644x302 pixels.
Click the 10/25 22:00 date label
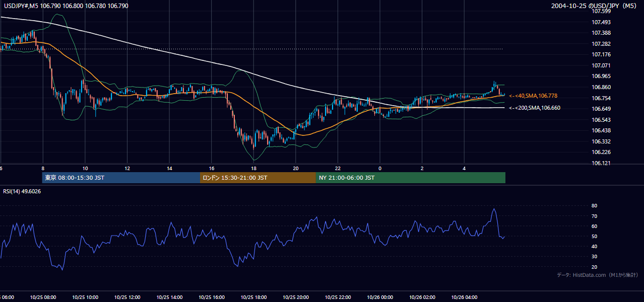tap(338, 297)
